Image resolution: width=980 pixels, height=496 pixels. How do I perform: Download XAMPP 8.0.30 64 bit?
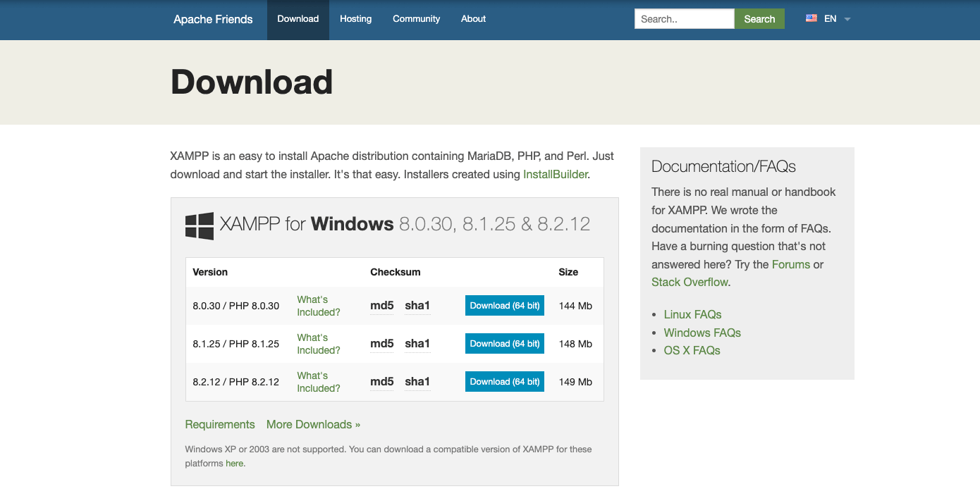[x=504, y=306]
